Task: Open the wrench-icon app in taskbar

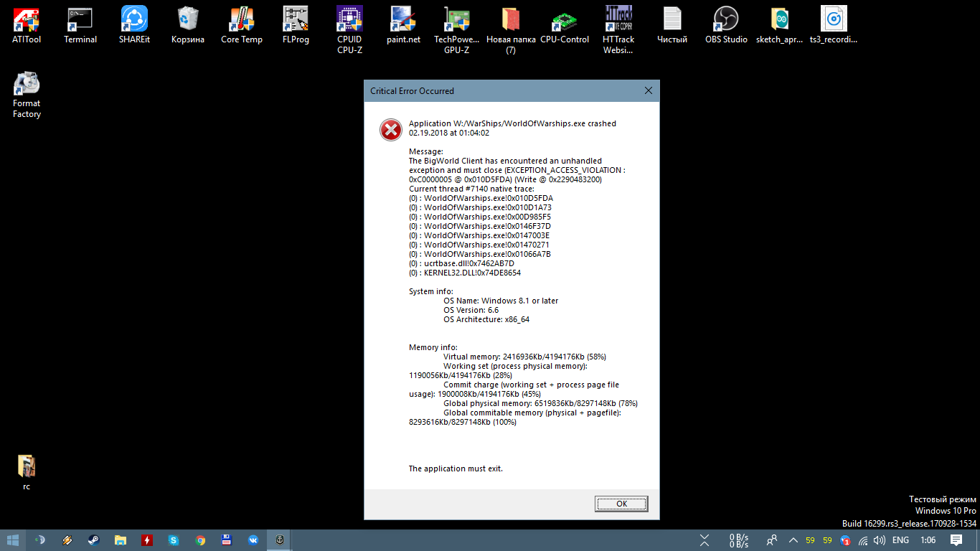Action: [x=67, y=540]
